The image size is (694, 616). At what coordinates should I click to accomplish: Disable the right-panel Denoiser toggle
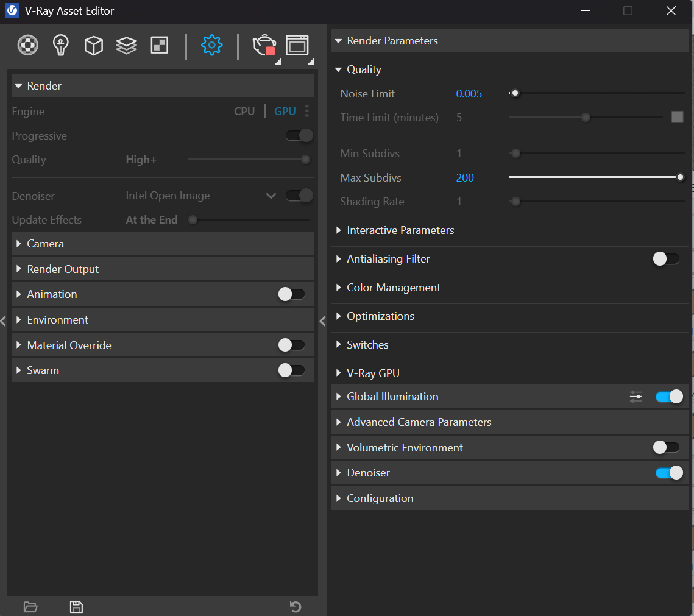click(x=669, y=473)
